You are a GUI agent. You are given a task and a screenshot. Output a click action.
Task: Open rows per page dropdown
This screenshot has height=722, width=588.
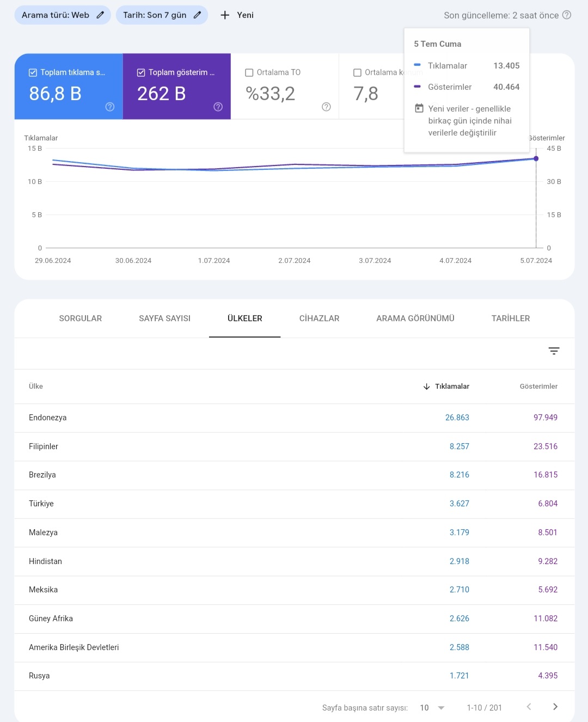[433, 708]
